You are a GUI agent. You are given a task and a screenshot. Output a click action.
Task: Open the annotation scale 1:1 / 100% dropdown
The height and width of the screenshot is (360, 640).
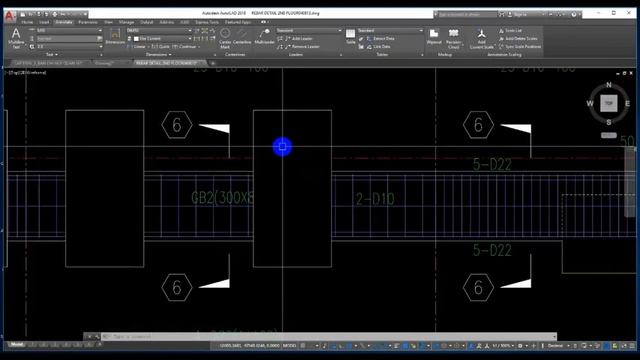[503, 346]
